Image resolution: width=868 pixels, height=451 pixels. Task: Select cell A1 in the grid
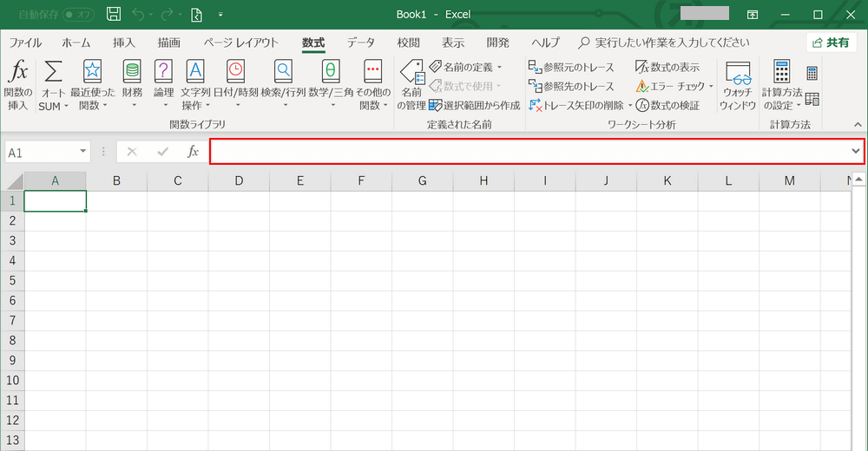click(x=56, y=201)
